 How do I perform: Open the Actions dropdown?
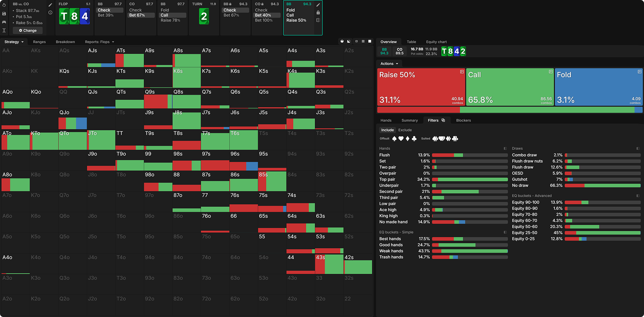[389, 64]
